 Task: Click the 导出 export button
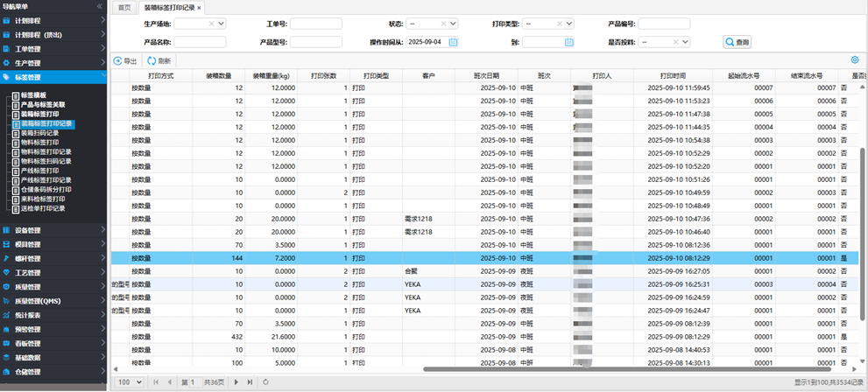point(125,60)
